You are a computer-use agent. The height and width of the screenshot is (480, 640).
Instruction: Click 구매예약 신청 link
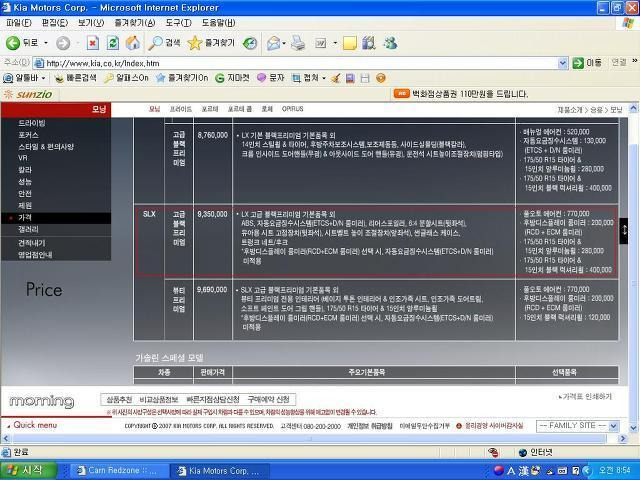[x=269, y=399]
